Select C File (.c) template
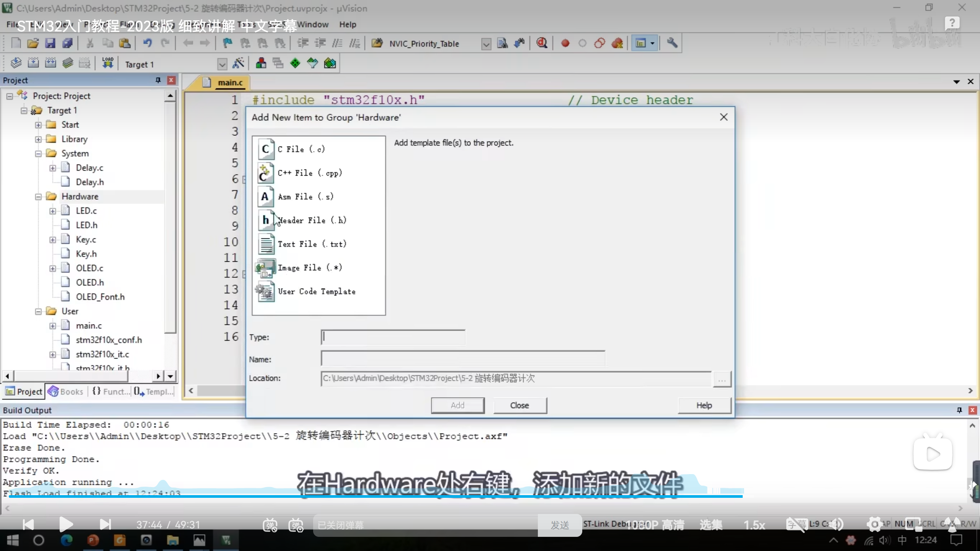This screenshot has height=551, width=980. click(301, 149)
